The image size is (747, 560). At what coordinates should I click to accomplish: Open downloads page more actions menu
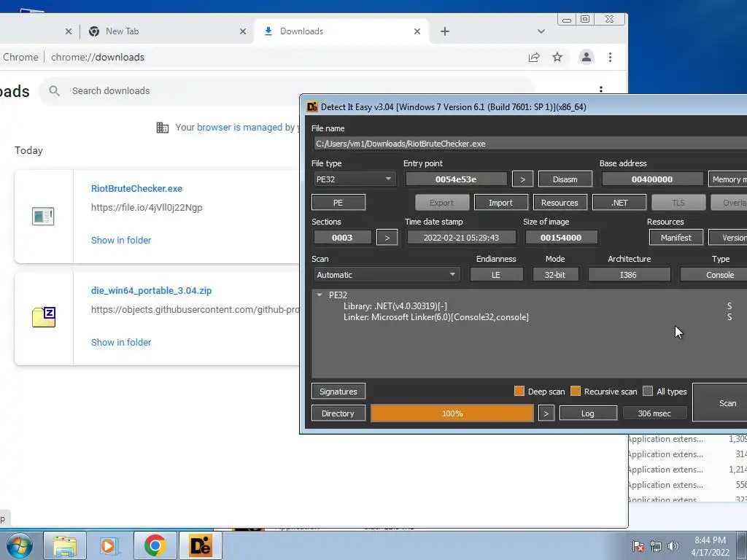[601, 89]
